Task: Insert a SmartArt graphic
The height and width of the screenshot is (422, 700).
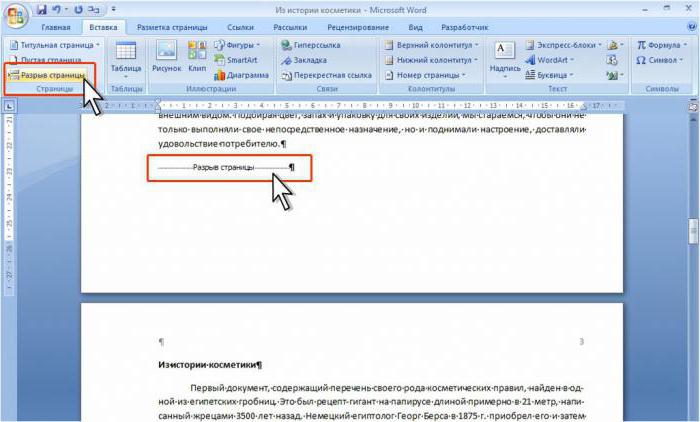Action: click(236, 60)
